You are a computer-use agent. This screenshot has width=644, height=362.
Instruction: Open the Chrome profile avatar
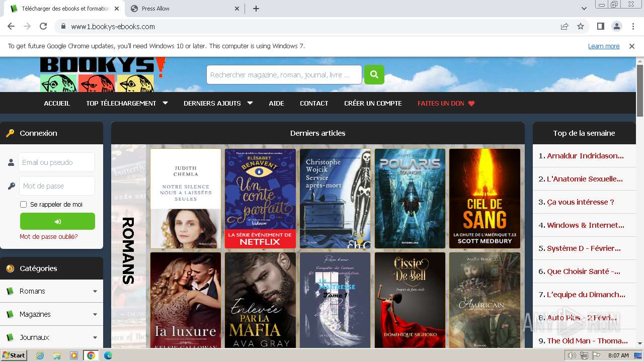[x=616, y=26]
